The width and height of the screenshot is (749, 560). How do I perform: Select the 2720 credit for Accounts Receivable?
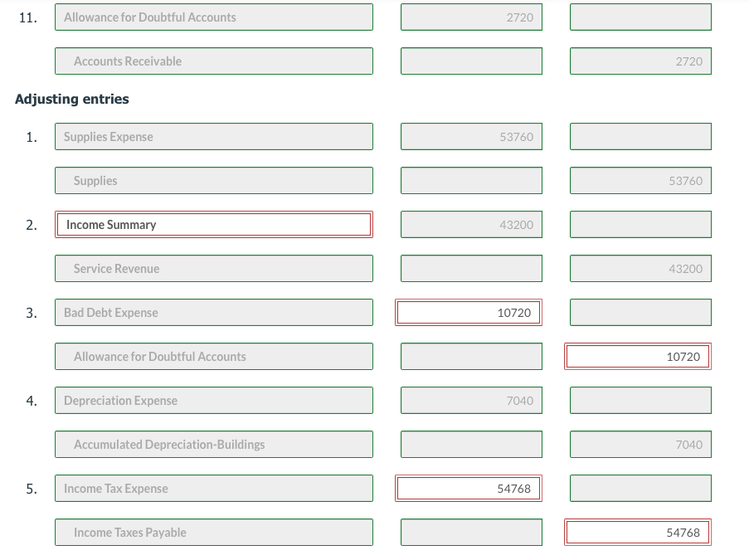[x=640, y=61]
